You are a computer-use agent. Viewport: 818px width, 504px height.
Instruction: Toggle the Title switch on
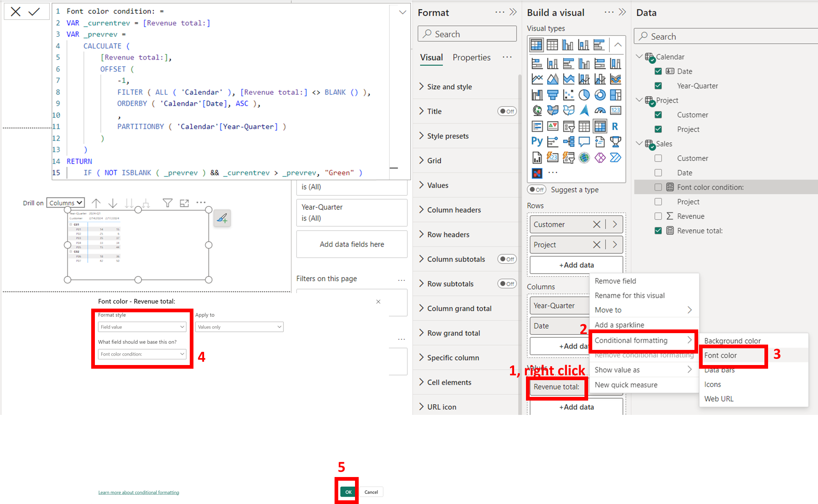(x=507, y=111)
